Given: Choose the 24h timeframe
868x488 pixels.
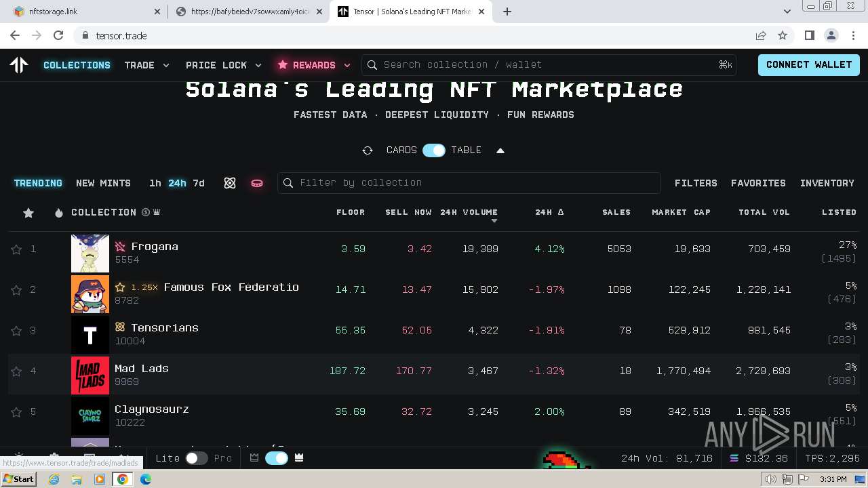Looking at the screenshot, I should tap(177, 183).
